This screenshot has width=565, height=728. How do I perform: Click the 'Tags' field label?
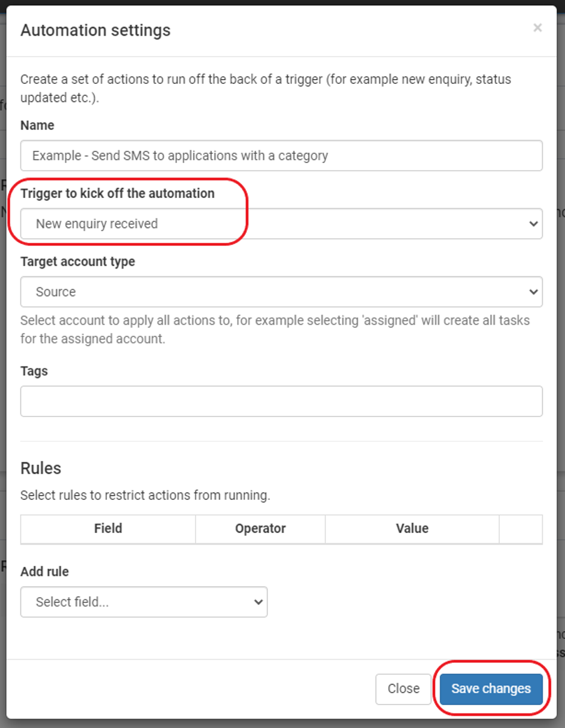34,371
